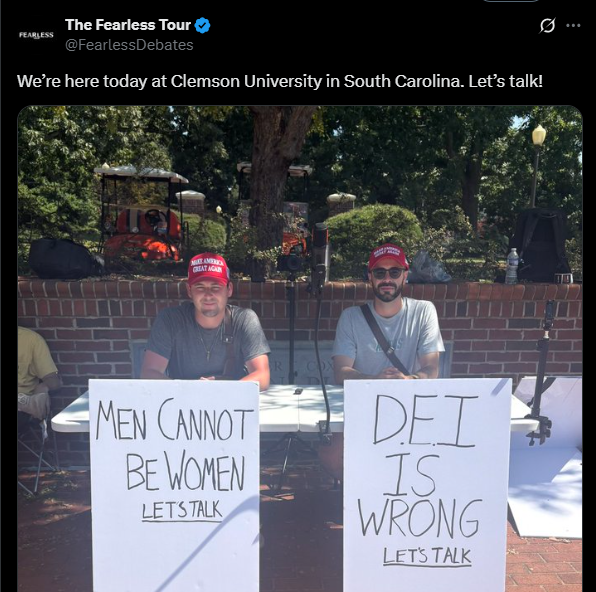Click the man wearing sunglasses
The width and height of the screenshot is (596, 592).
tap(388, 319)
